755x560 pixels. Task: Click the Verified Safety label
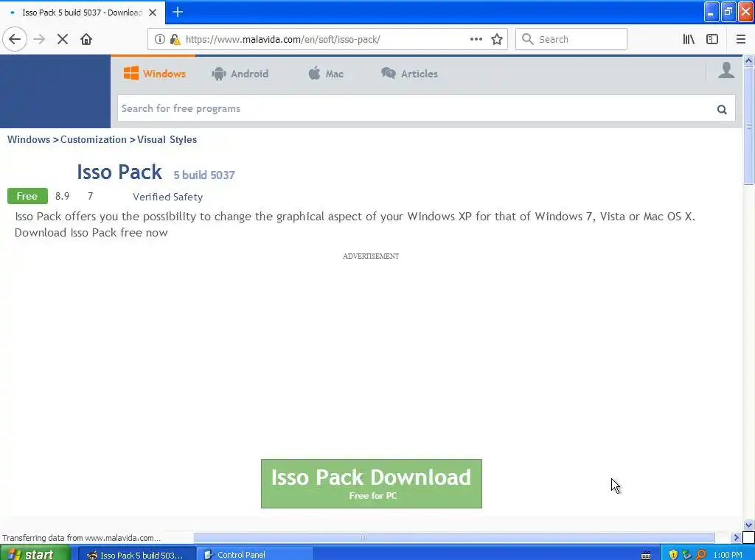[x=167, y=197]
